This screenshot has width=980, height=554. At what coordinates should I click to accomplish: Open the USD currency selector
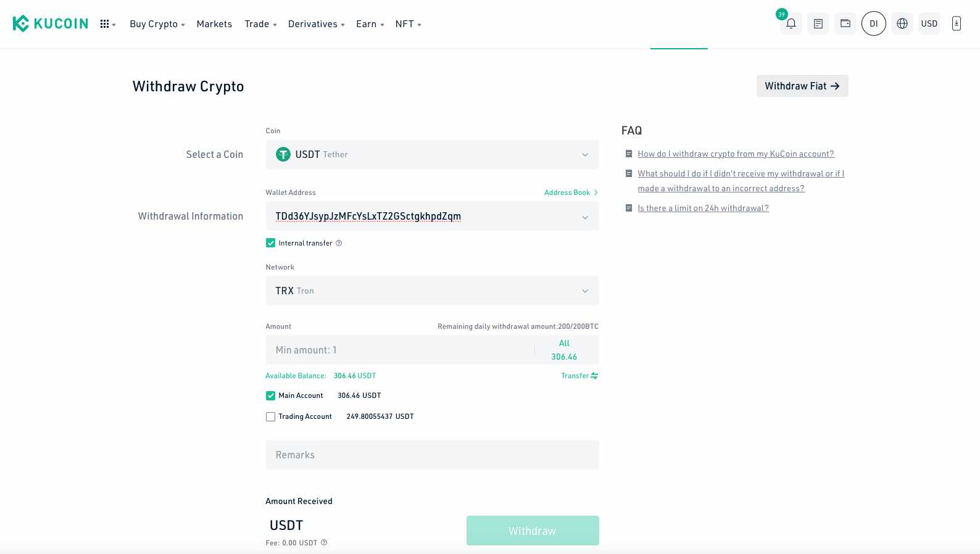click(x=929, y=23)
